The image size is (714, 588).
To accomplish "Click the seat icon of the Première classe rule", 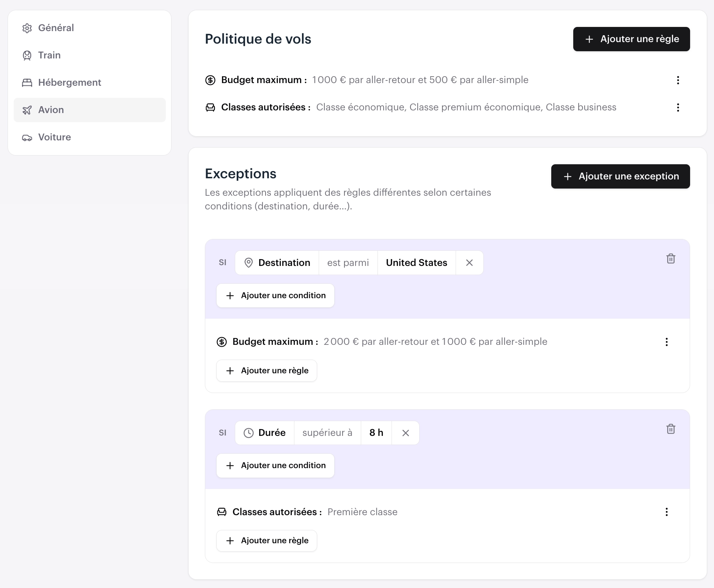I will (x=222, y=512).
